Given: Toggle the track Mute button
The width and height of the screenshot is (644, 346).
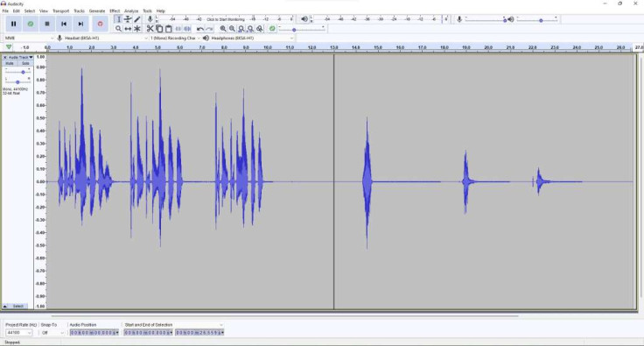Looking at the screenshot, I should pyautogui.click(x=10, y=63).
